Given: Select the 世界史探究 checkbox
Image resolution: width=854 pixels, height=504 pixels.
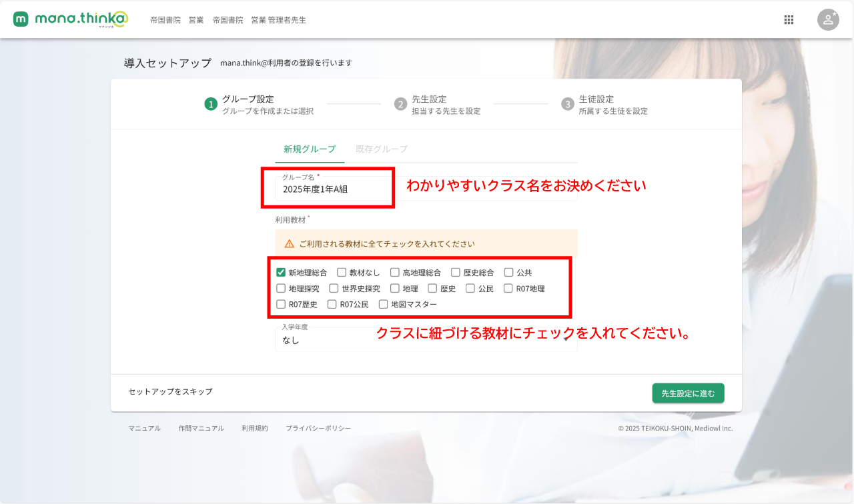Looking at the screenshot, I should click(x=334, y=288).
